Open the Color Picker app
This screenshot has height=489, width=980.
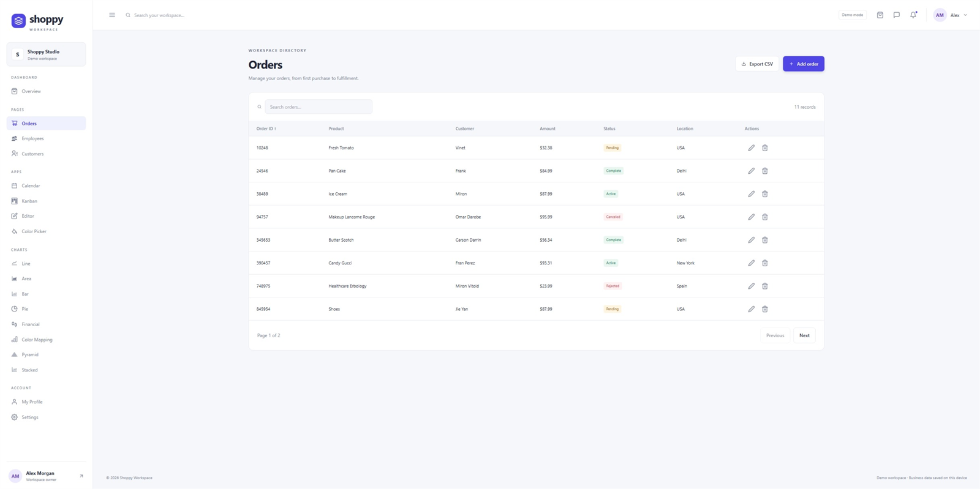point(46,231)
